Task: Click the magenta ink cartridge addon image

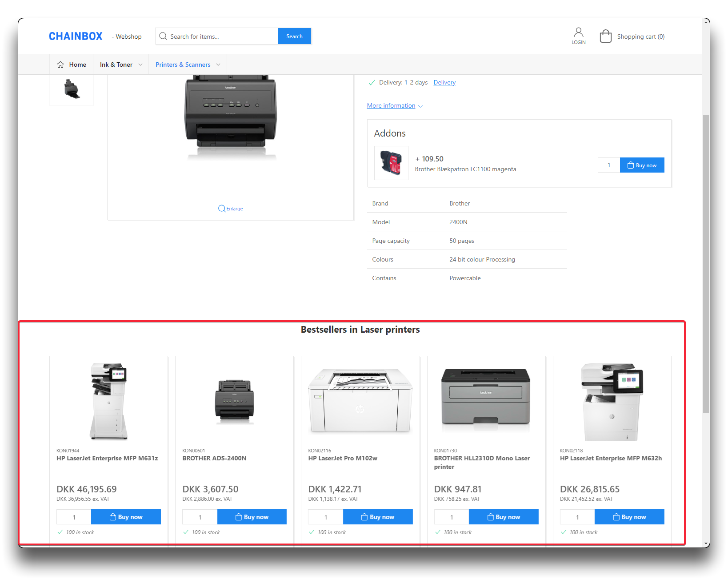Action: pyautogui.click(x=391, y=163)
